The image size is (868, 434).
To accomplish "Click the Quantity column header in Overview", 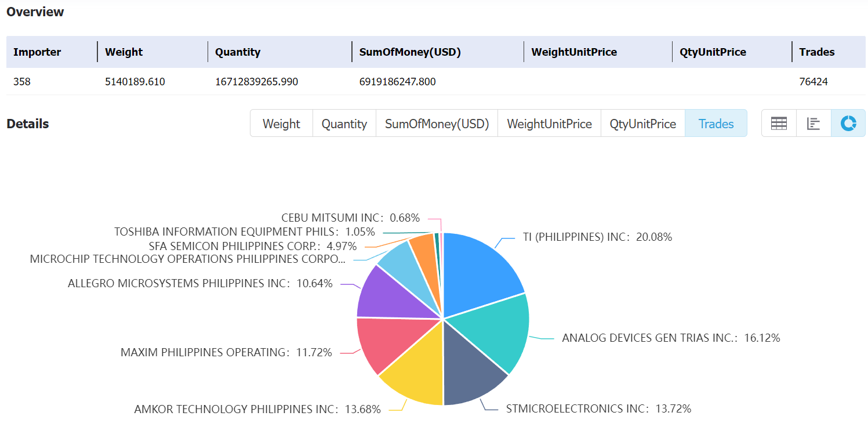I will [238, 52].
